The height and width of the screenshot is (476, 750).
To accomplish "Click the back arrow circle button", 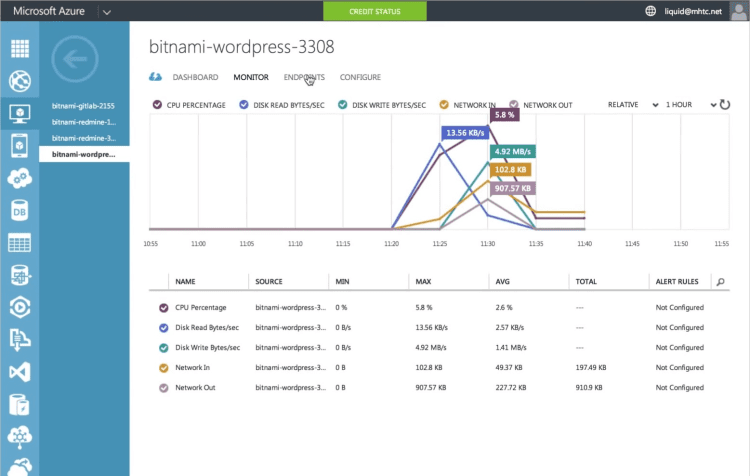I will pos(75,59).
